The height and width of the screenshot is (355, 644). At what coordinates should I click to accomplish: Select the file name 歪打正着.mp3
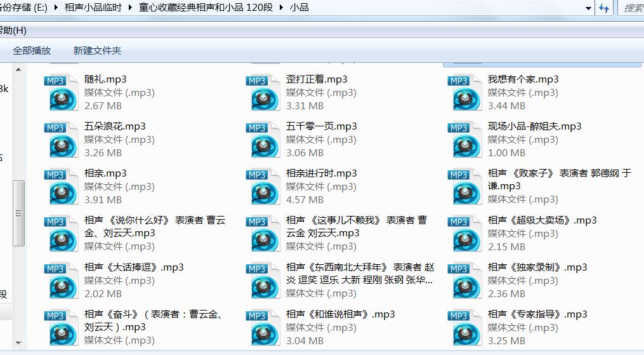(x=317, y=79)
